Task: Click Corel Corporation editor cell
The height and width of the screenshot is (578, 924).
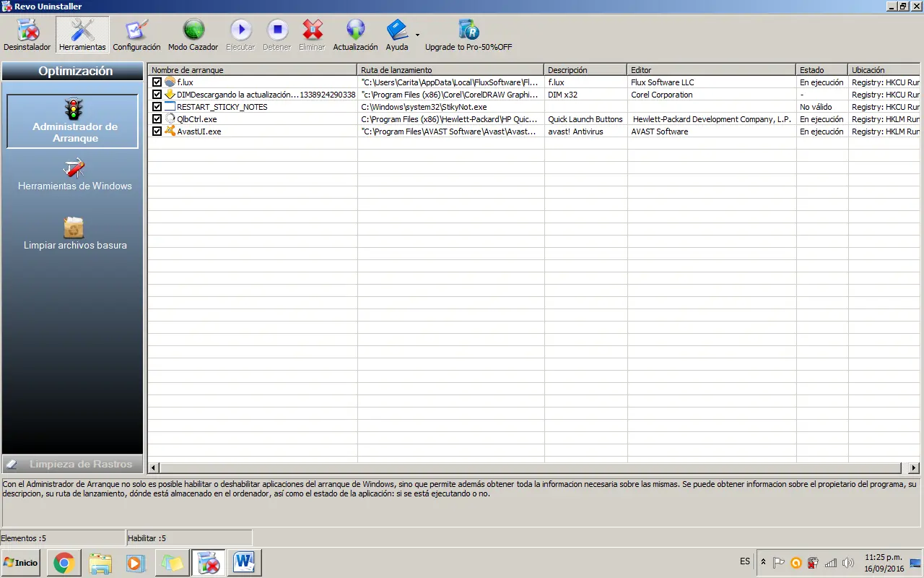Action: coord(661,95)
